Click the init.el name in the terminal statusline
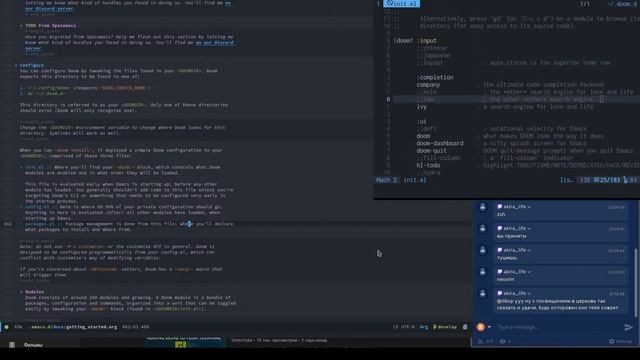Screen dimensions: 640x360 [x=415, y=180]
